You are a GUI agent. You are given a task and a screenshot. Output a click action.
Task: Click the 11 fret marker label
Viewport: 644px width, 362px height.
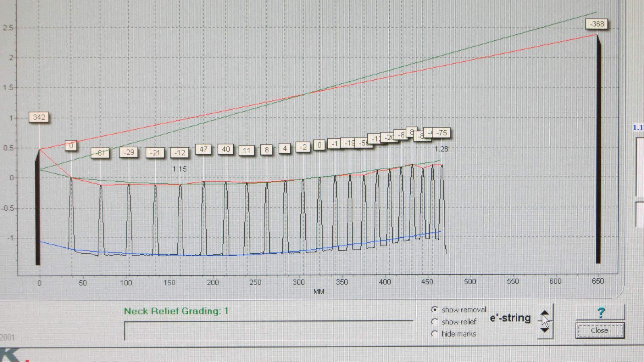point(247,150)
